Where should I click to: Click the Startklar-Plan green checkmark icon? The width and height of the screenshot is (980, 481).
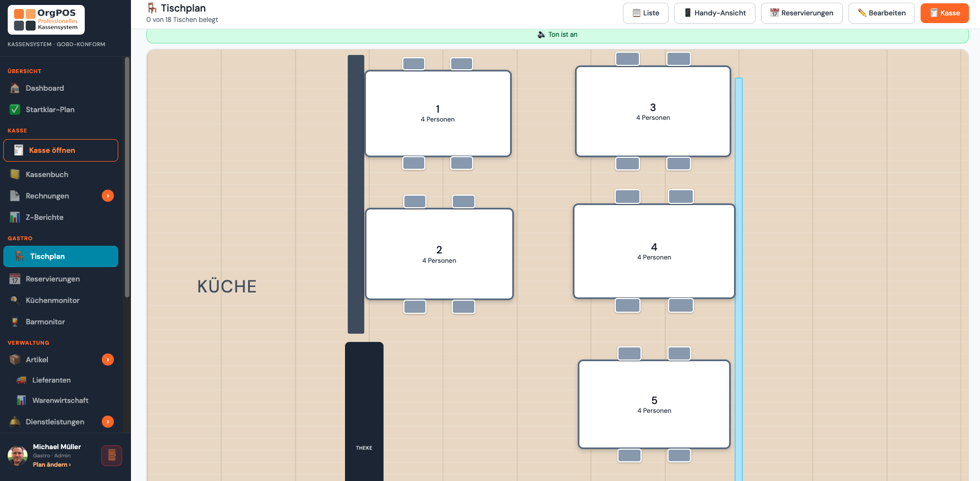coord(15,109)
